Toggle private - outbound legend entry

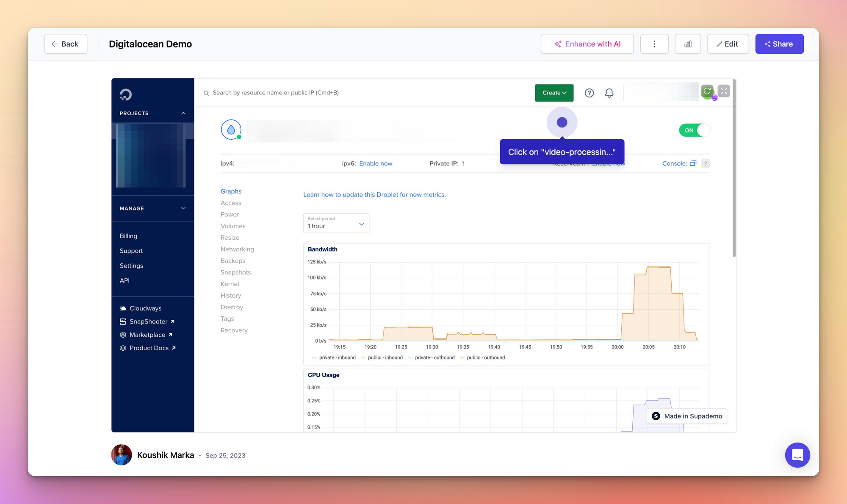click(x=431, y=357)
